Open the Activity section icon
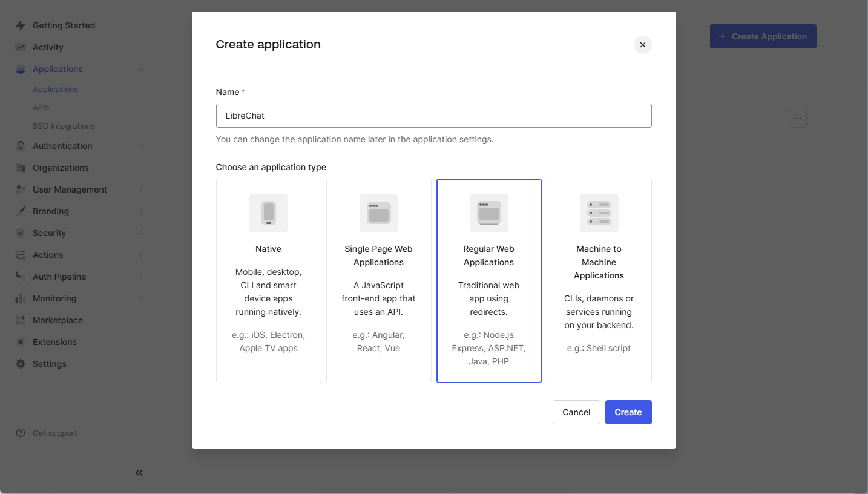868x494 pixels. [21, 47]
